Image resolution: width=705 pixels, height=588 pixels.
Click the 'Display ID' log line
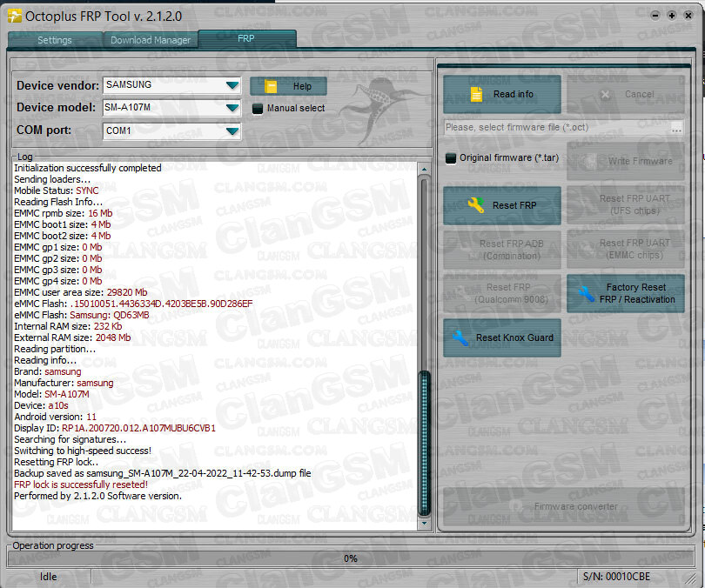tap(115, 428)
